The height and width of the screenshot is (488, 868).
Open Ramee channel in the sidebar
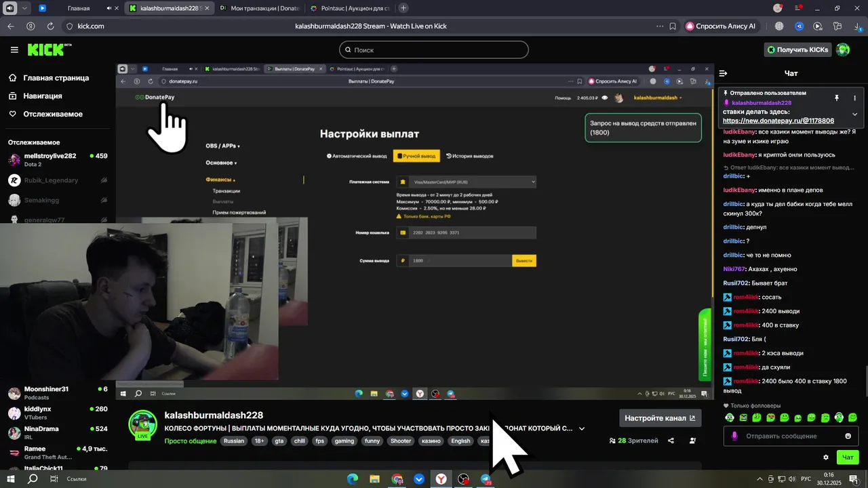[58, 452]
